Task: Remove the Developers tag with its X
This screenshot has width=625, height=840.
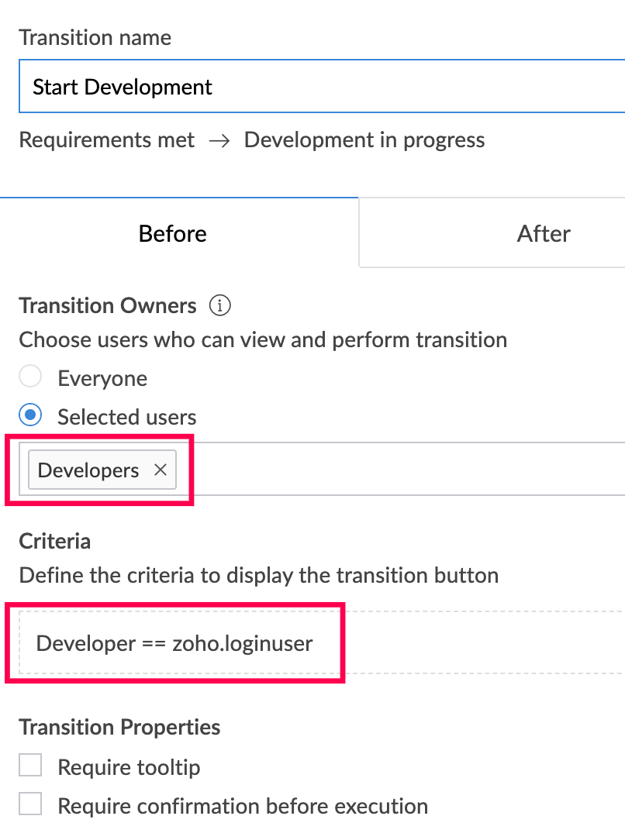Action: [x=161, y=470]
